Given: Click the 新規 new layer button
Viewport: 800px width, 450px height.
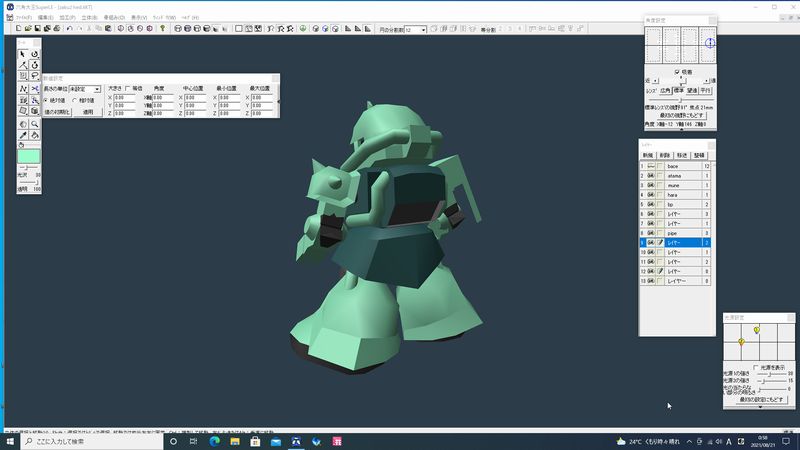Looking at the screenshot, I should [x=647, y=155].
